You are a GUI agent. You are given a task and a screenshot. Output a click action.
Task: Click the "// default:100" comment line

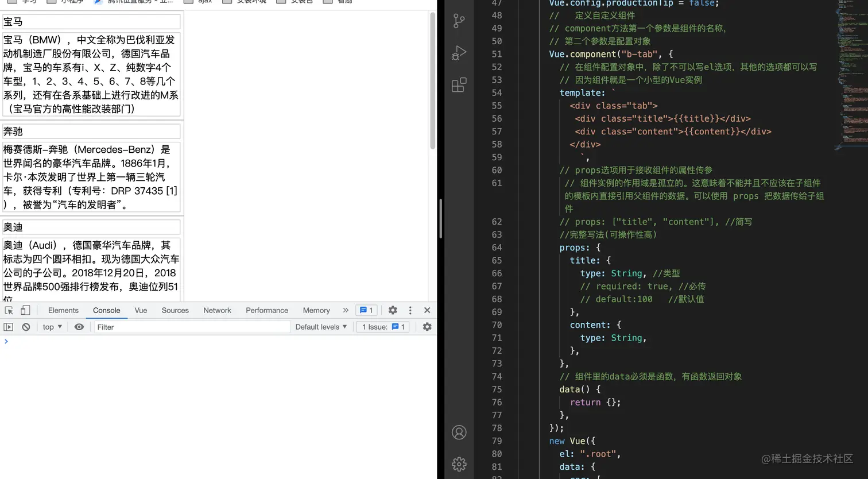[642, 299]
